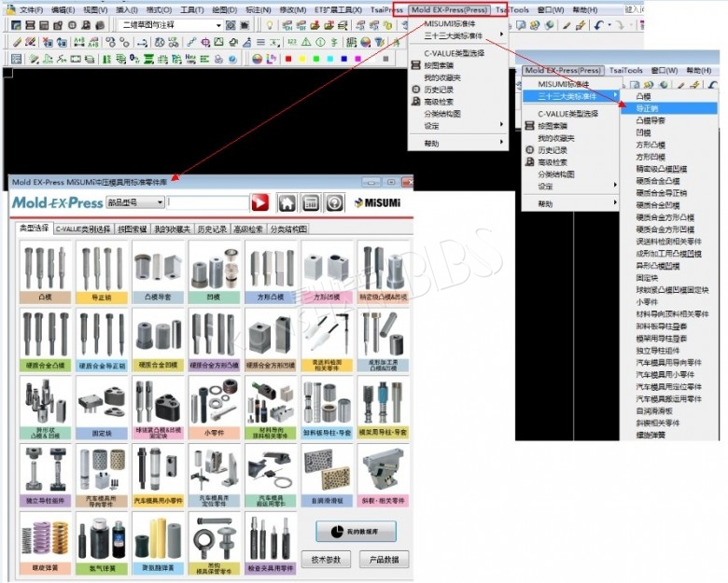Open the 氮气弹簧 category thumbnail

102,543
